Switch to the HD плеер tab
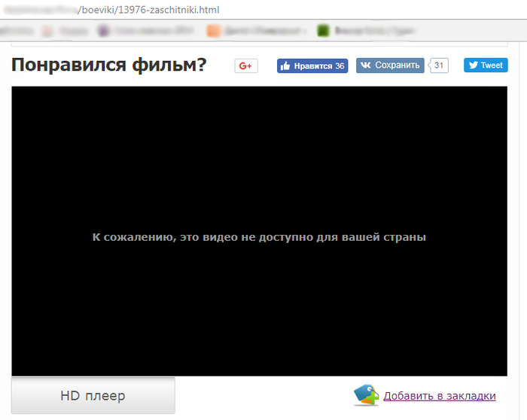Image resolution: width=527 pixels, height=420 pixels. click(x=93, y=395)
